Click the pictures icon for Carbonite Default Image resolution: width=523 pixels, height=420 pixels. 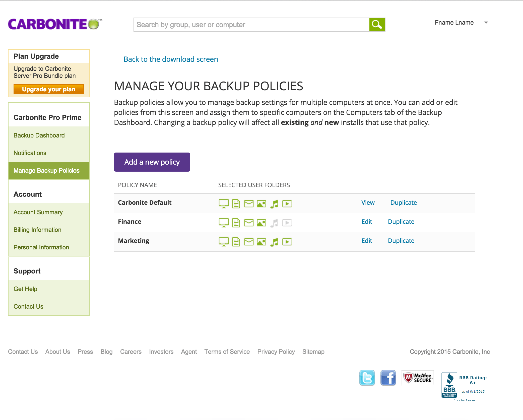pyautogui.click(x=261, y=204)
